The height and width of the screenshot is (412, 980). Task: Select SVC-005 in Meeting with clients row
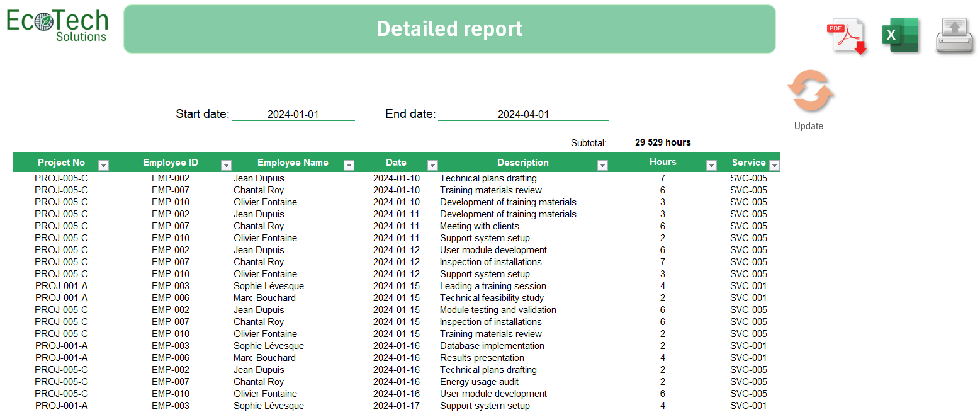pos(749,226)
